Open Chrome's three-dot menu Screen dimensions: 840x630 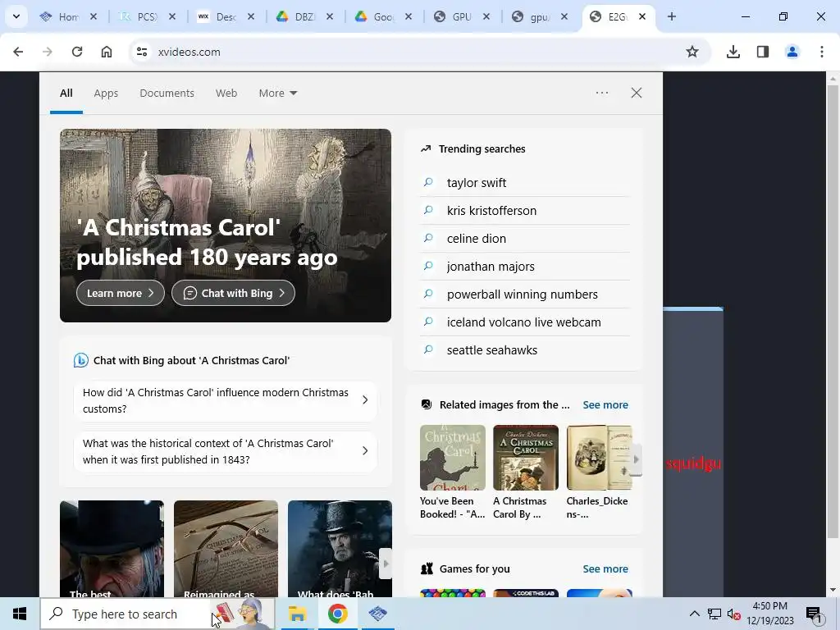pos(822,52)
